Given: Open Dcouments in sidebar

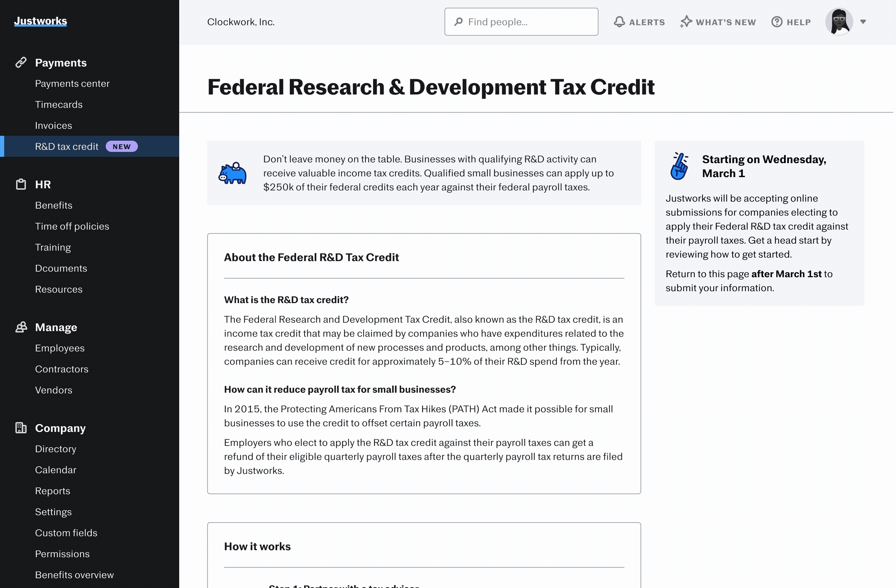Looking at the screenshot, I should click(x=61, y=268).
